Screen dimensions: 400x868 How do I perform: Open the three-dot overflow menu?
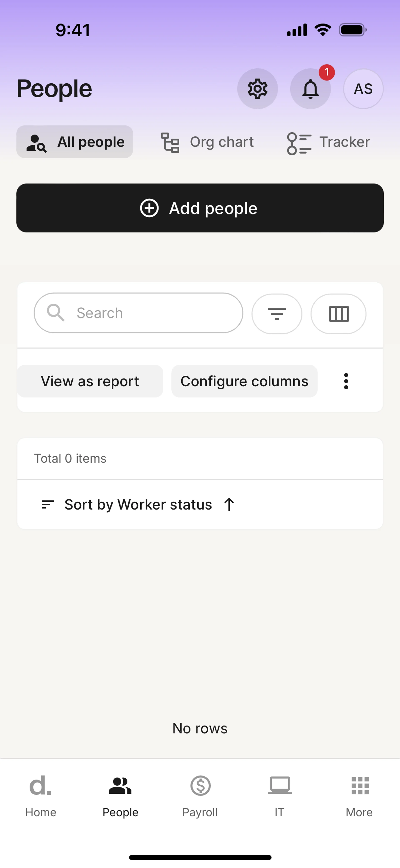click(x=346, y=381)
